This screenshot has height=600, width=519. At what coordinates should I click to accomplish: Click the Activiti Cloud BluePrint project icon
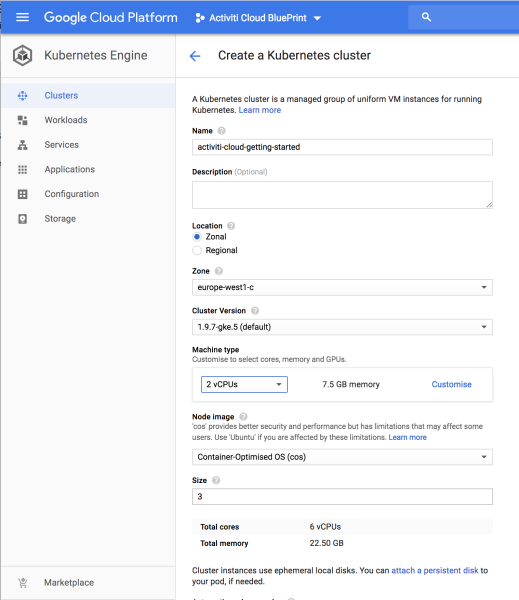point(199,18)
